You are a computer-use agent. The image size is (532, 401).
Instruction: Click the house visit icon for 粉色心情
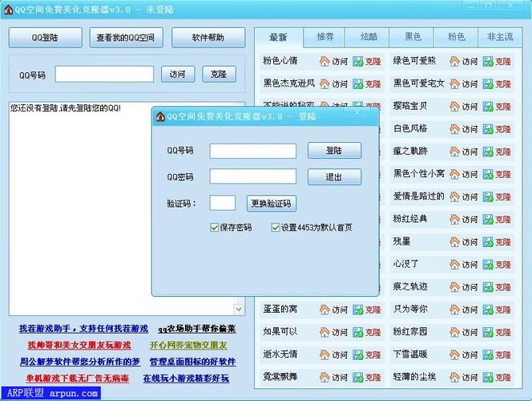click(324, 61)
